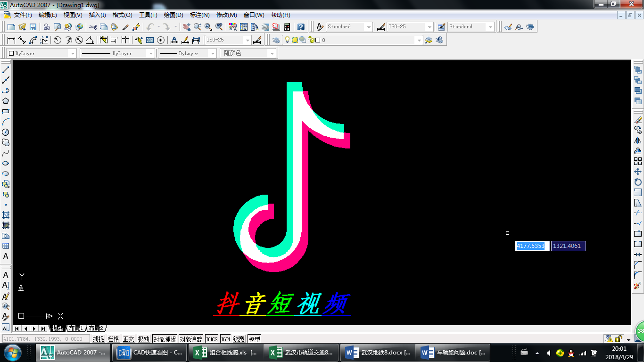Image resolution: width=644 pixels, height=362 pixels.
Task: Select the Radius dimension tool
Action: point(58,40)
